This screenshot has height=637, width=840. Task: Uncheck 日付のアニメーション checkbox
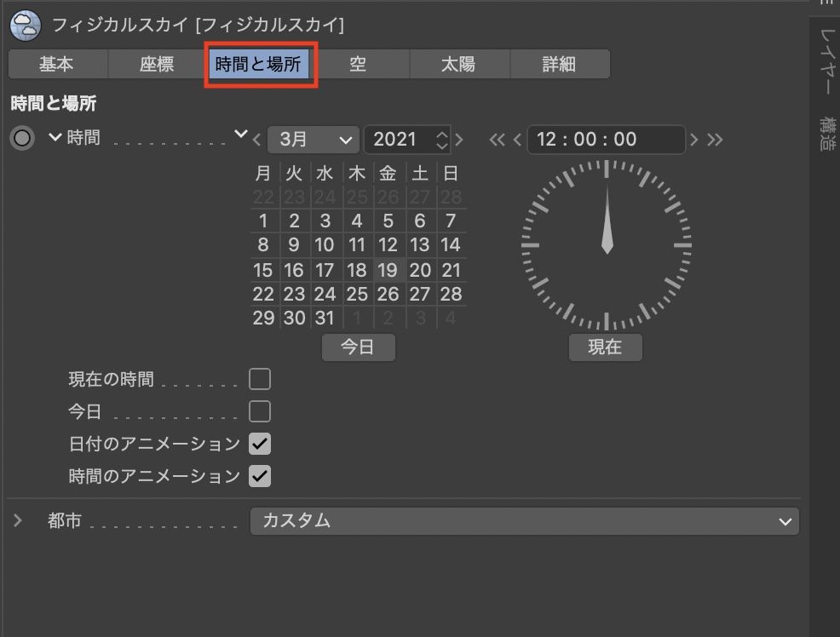tap(259, 444)
